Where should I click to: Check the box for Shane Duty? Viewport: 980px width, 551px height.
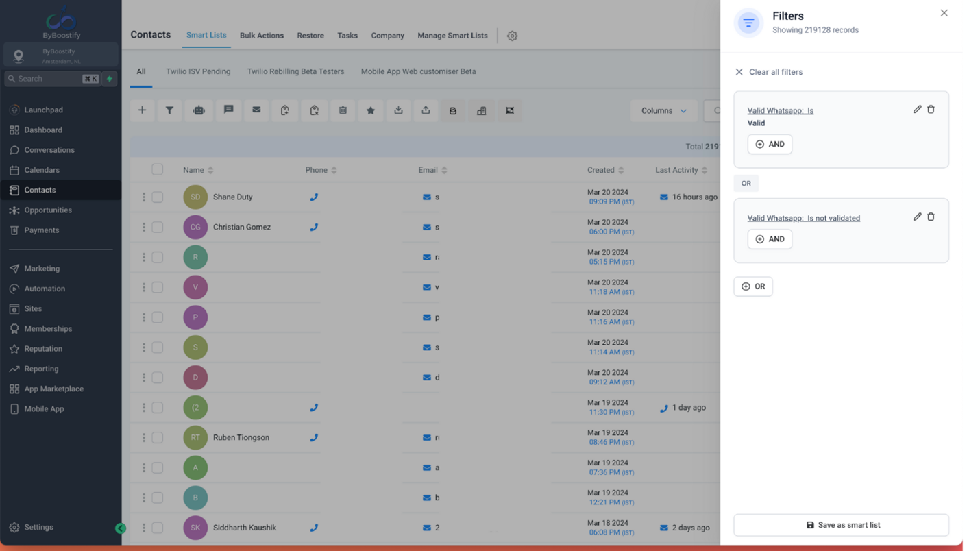(x=158, y=197)
